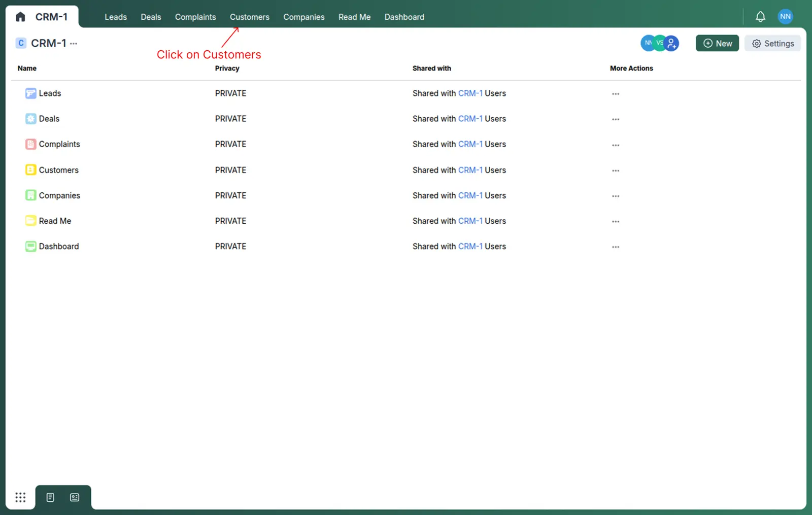812x515 pixels.
Task: Click the Companies table icon
Action: click(30, 195)
